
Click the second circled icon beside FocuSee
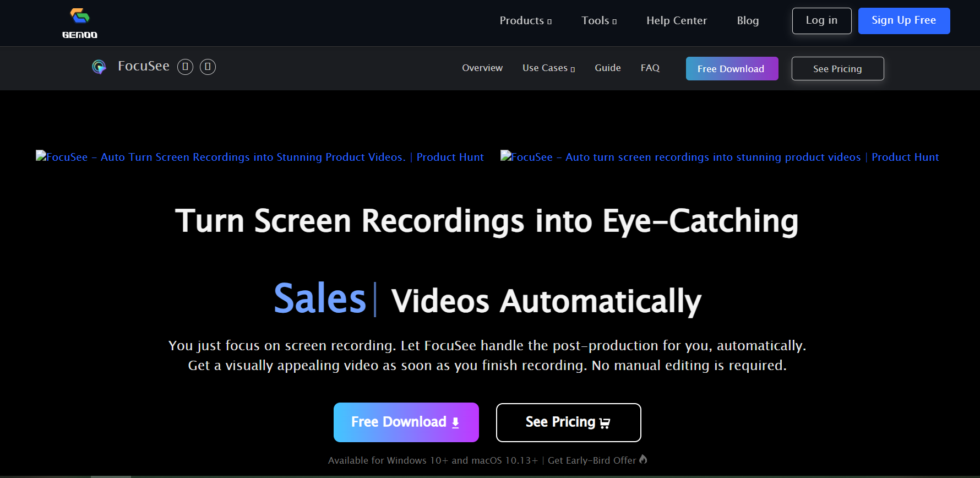(208, 67)
